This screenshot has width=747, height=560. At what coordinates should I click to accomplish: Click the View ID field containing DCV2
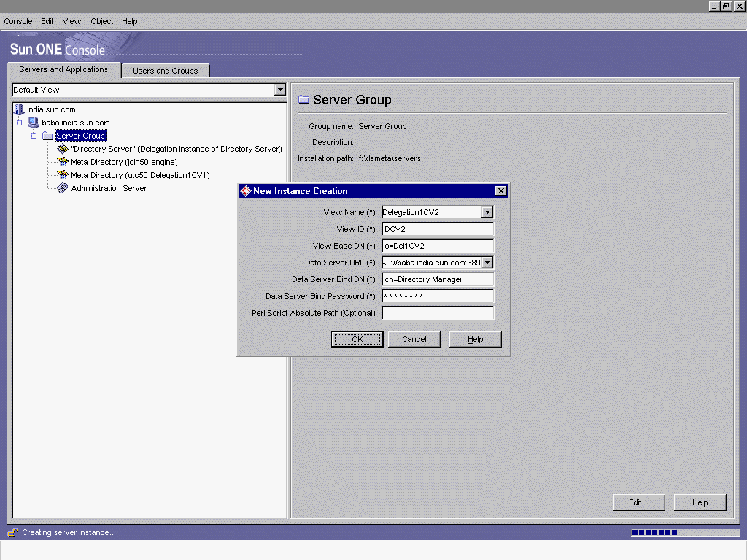438,229
